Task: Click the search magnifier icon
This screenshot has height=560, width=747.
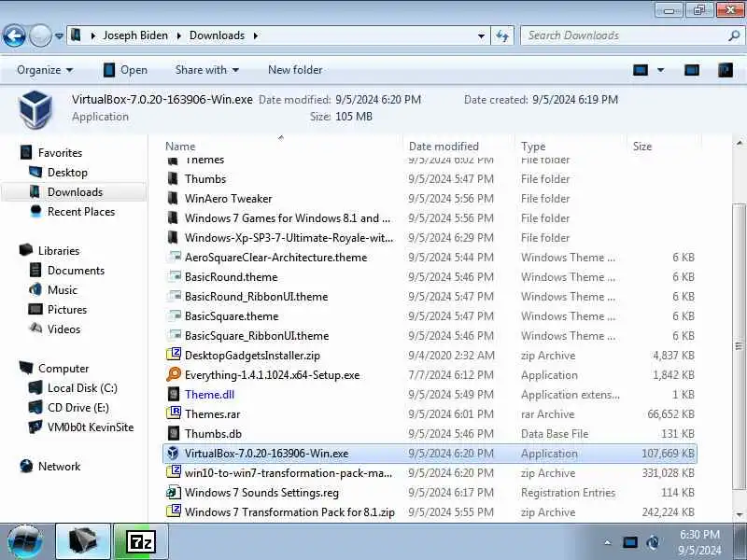Action: [734, 35]
